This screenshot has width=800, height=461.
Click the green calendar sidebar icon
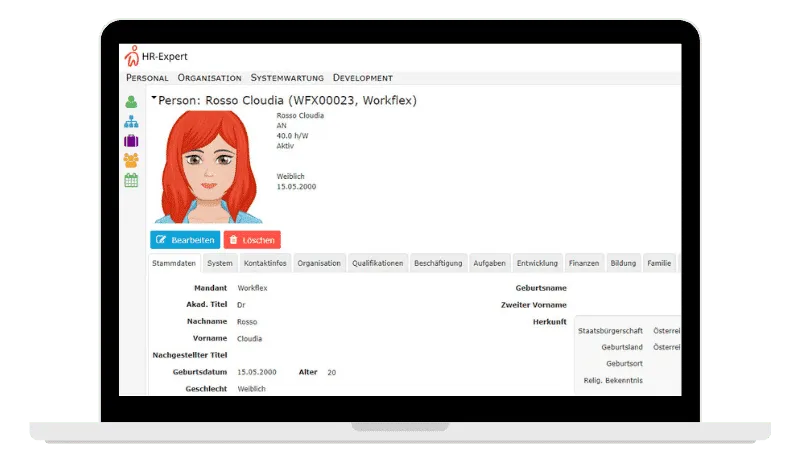pyautogui.click(x=131, y=180)
